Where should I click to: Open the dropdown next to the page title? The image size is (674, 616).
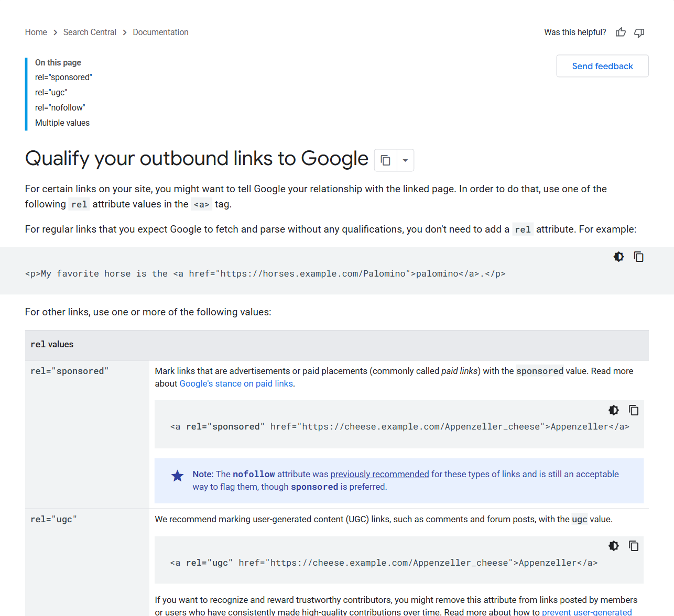(405, 160)
